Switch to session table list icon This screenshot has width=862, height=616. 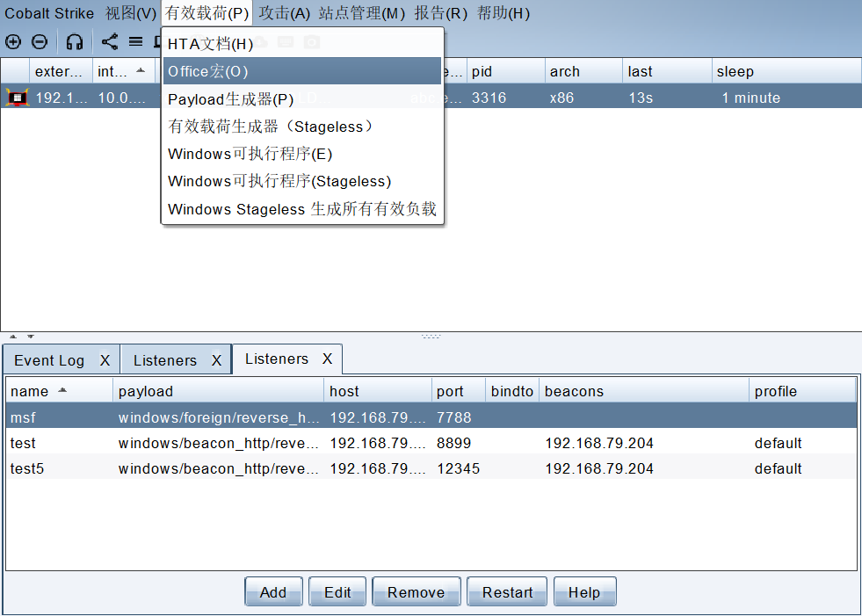pos(136,42)
